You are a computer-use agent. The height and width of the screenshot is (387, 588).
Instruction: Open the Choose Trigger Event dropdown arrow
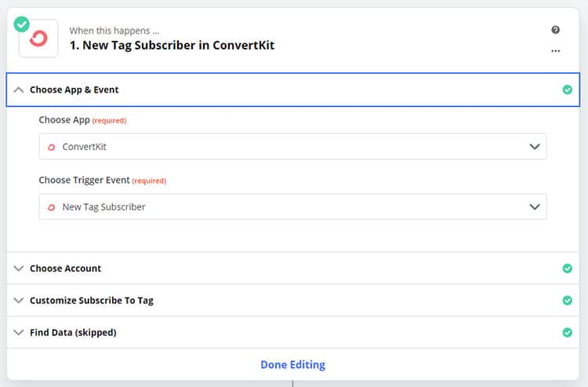pos(535,207)
